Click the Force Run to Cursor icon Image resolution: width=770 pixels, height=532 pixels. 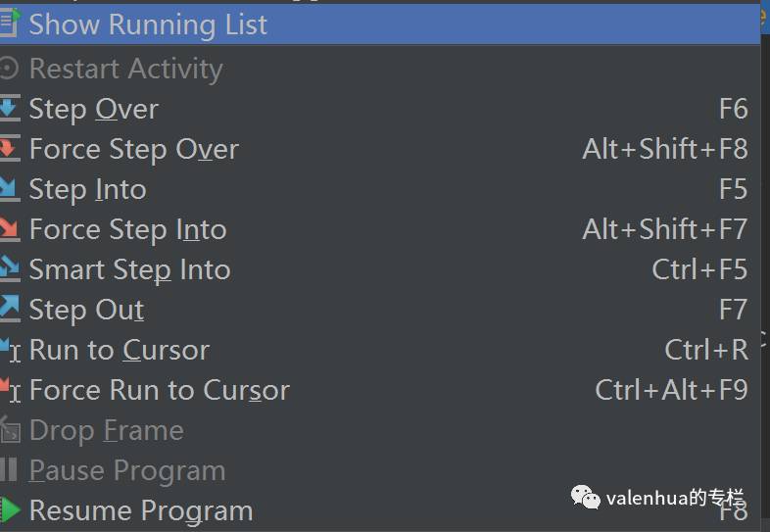[10, 389]
